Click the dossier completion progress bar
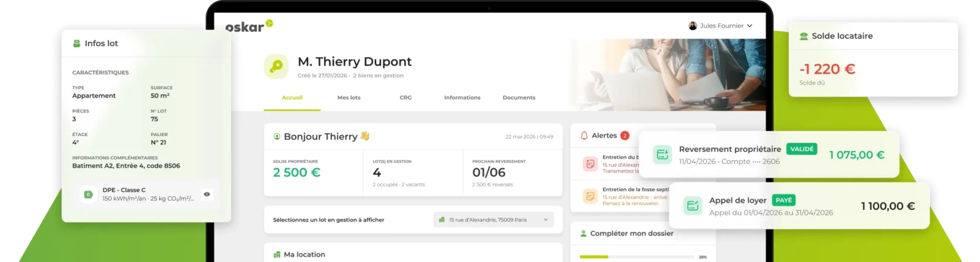Viewport: 980px width, 262px height. 636,256
